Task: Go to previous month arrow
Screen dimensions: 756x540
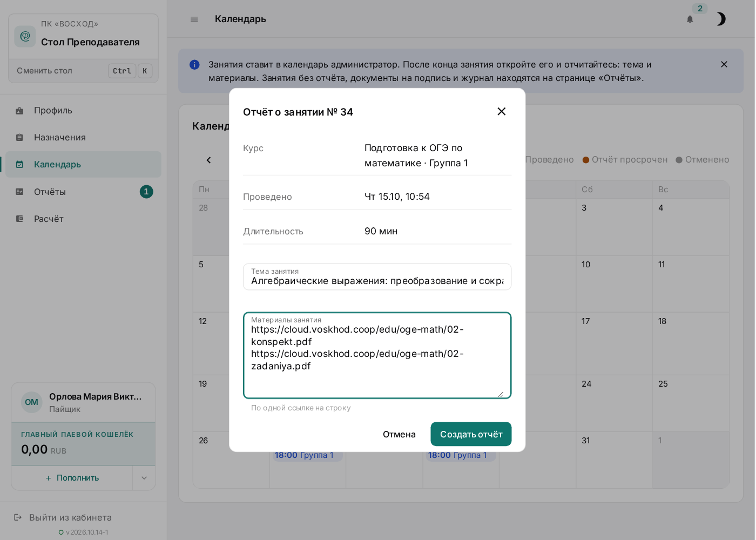Action: tap(208, 160)
